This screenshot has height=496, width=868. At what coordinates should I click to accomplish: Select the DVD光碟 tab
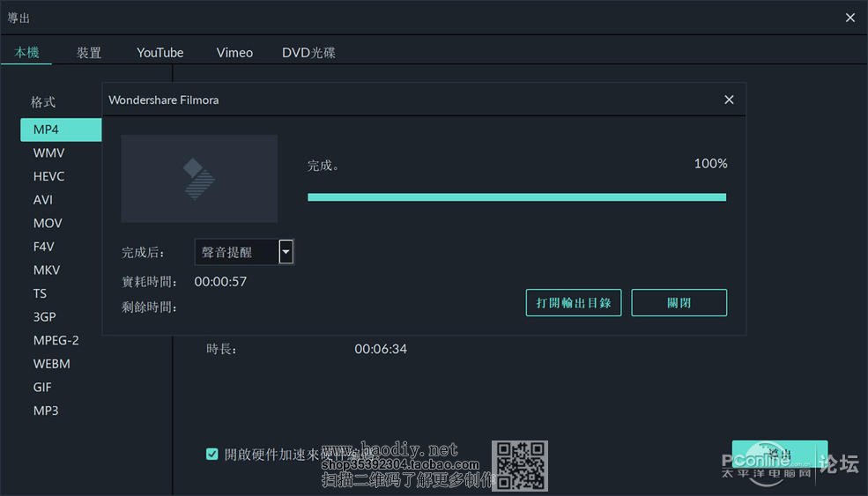(308, 52)
